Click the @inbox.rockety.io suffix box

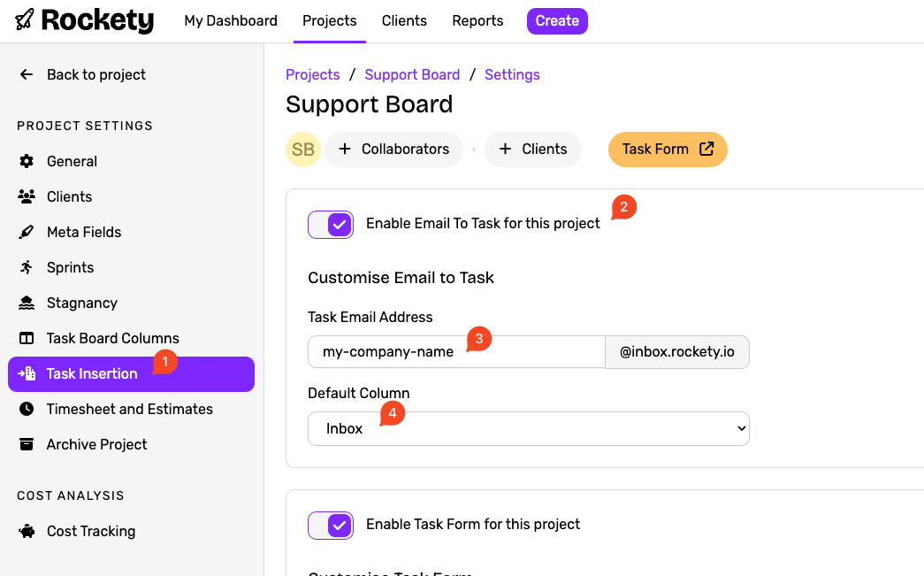[677, 352]
